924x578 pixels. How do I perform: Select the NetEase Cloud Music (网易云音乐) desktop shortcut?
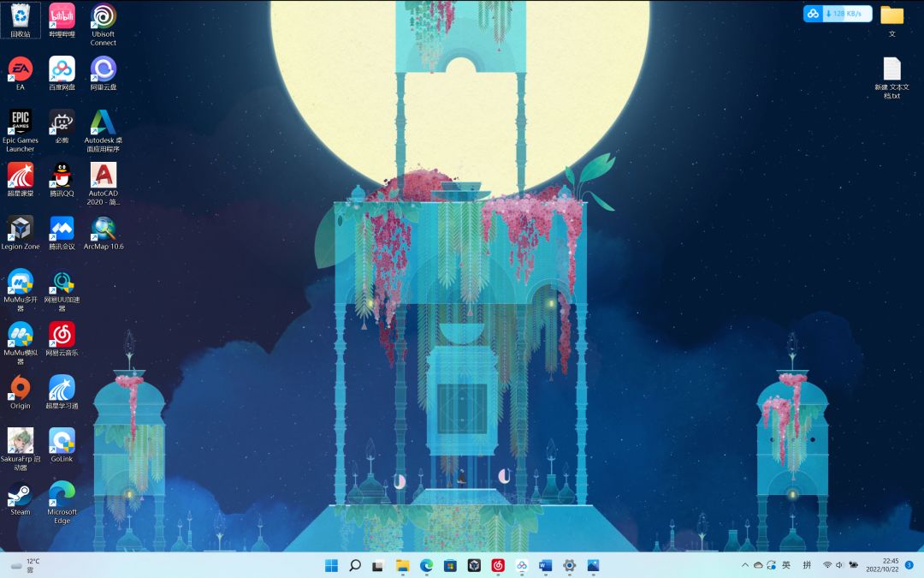coord(62,338)
